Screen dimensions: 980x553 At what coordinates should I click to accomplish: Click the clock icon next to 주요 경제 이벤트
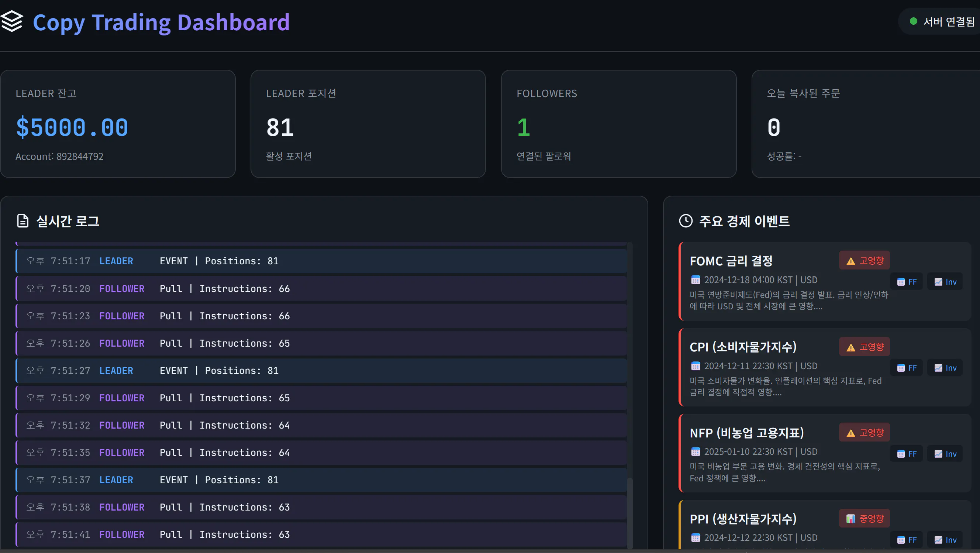pos(686,221)
